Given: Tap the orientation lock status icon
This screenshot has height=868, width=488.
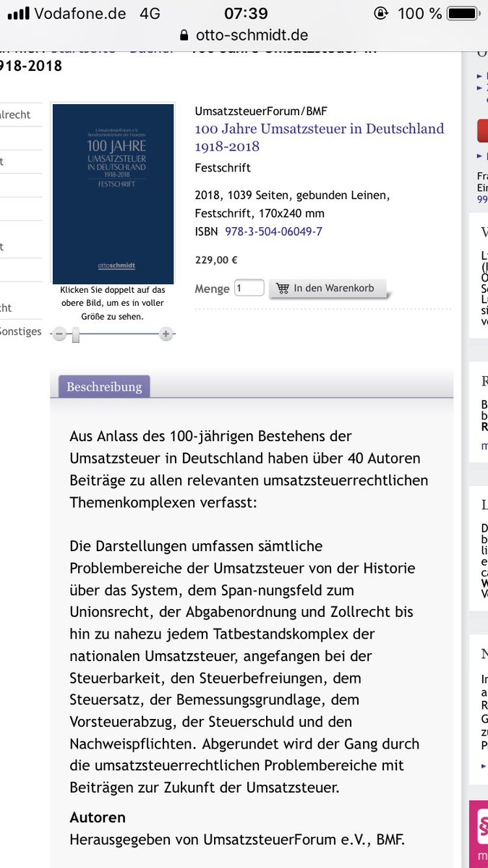Looking at the screenshot, I should tap(380, 13).
